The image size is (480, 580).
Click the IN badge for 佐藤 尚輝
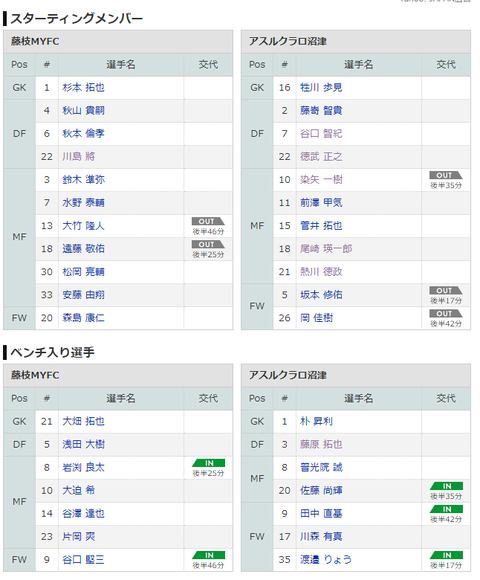[446, 486]
